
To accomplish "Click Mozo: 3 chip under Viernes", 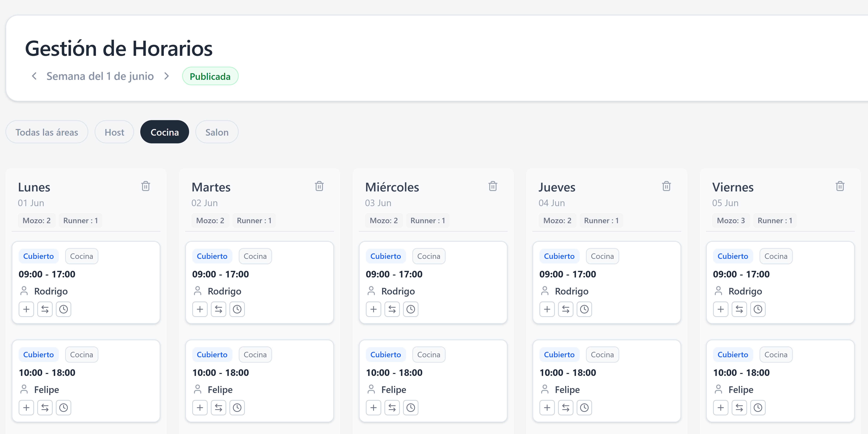I will 731,220.
